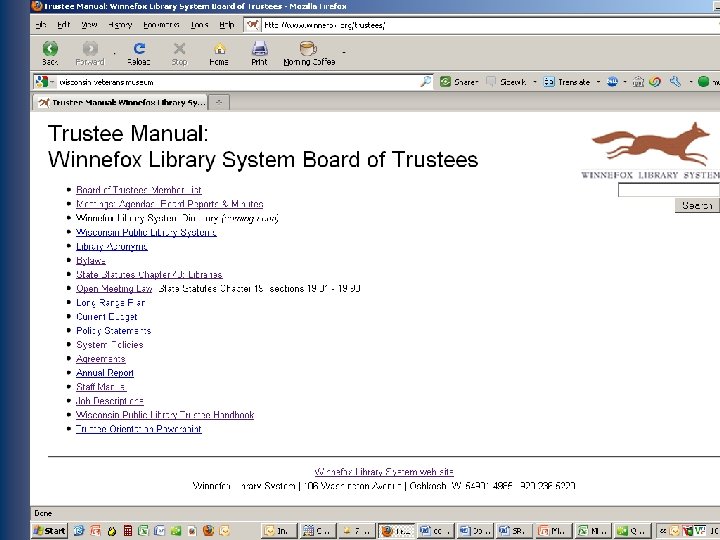Viewport: 720px width, 540px height.
Task: Click the wrench settings icon
Action: (x=675, y=82)
